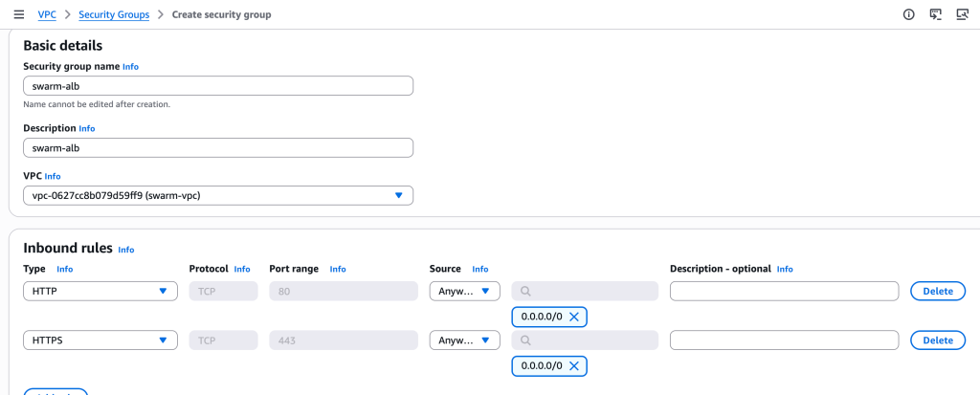Click the Security group name input field

pos(218,86)
